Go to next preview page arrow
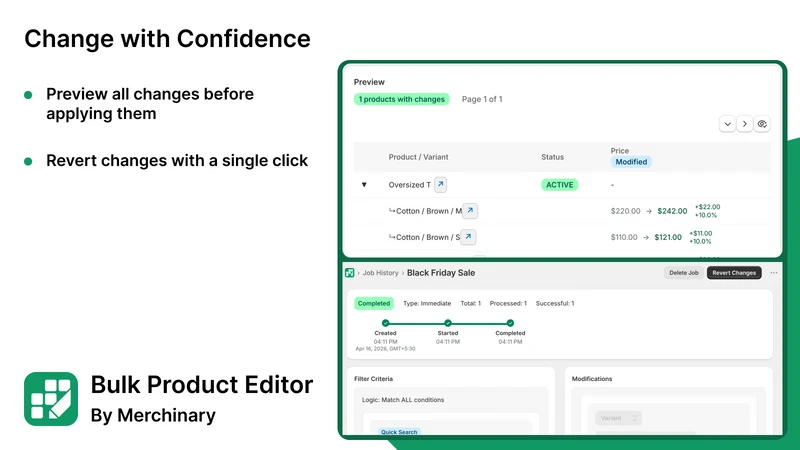Image resolution: width=800 pixels, height=450 pixels. pos(745,124)
